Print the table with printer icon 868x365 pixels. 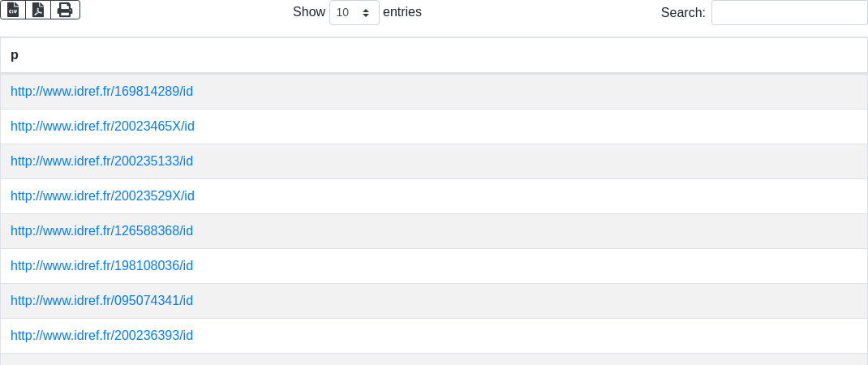click(x=65, y=10)
